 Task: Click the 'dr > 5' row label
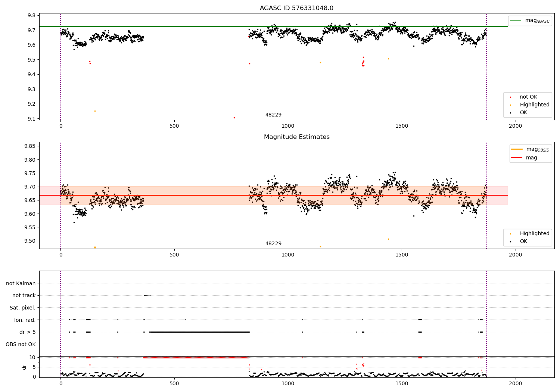tap(28, 332)
